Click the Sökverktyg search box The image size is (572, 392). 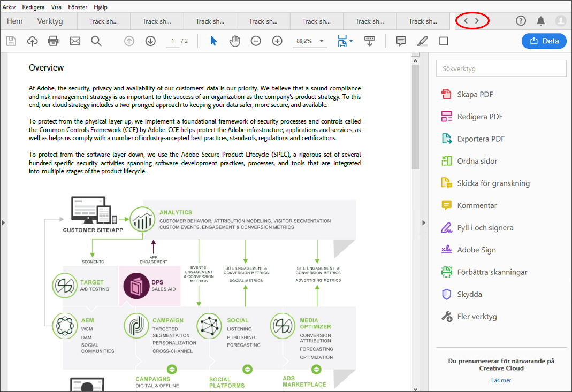[501, 68]
